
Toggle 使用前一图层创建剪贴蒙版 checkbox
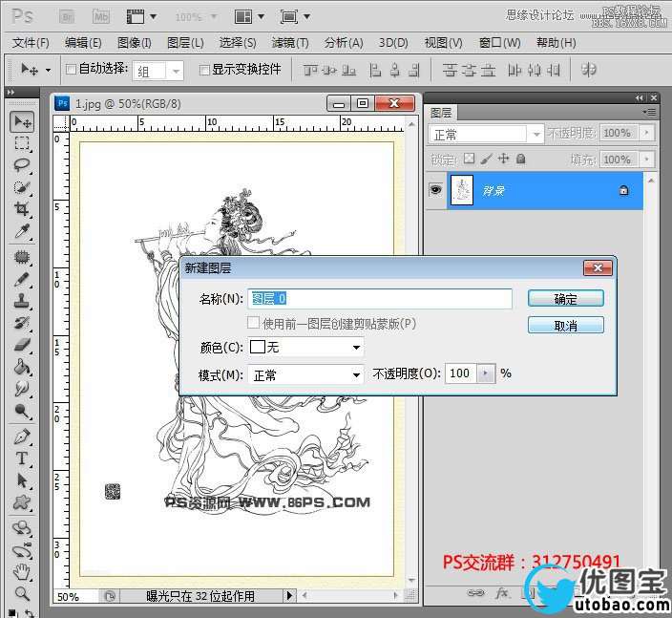(x=253, y=323)
